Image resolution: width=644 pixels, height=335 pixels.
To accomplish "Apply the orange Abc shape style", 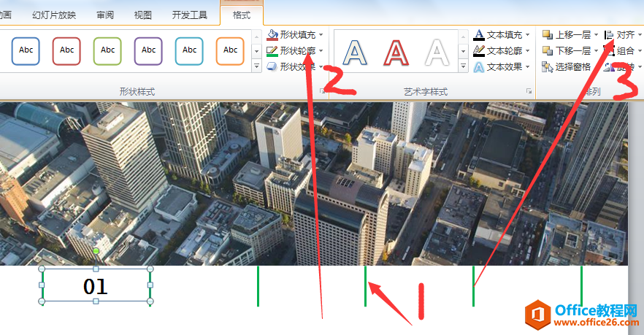I will 230,51.
